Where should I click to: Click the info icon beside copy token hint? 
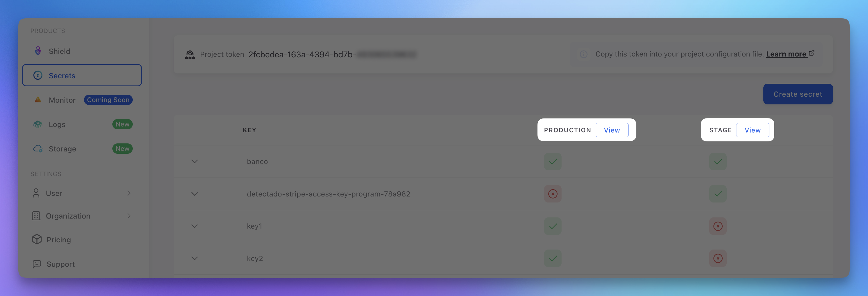click(584, 54)
